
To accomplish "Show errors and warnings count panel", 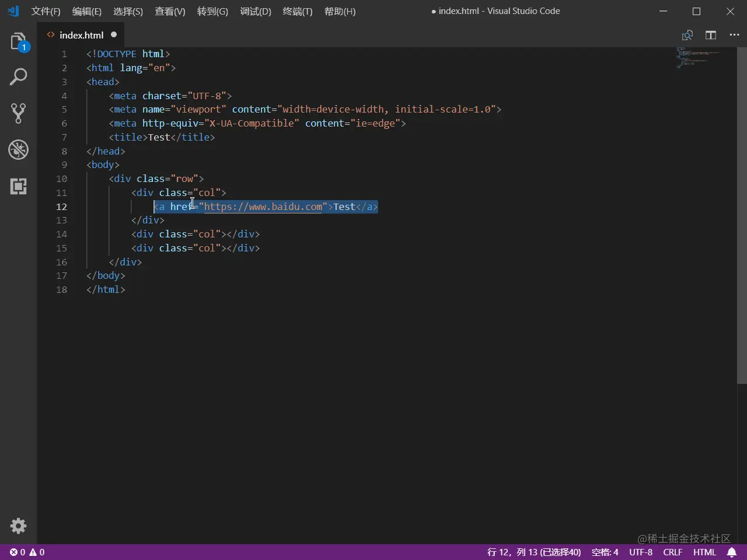I will 27,552.
